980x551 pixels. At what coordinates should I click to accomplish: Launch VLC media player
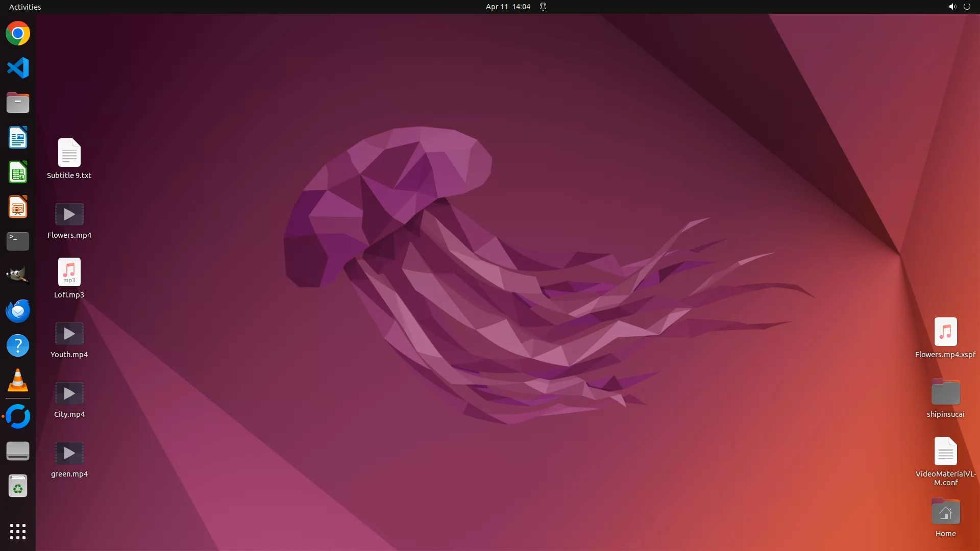click(x=18, y=381)
